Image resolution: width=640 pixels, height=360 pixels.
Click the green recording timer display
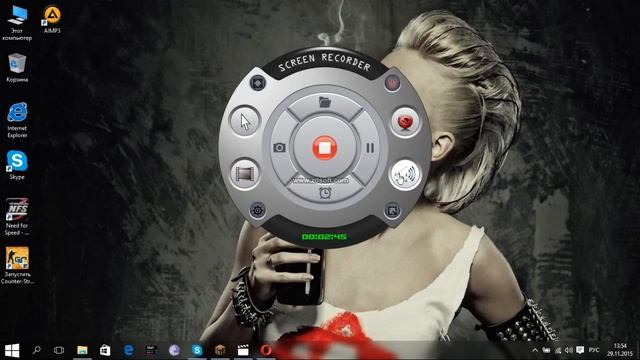[x=324, y=236]
